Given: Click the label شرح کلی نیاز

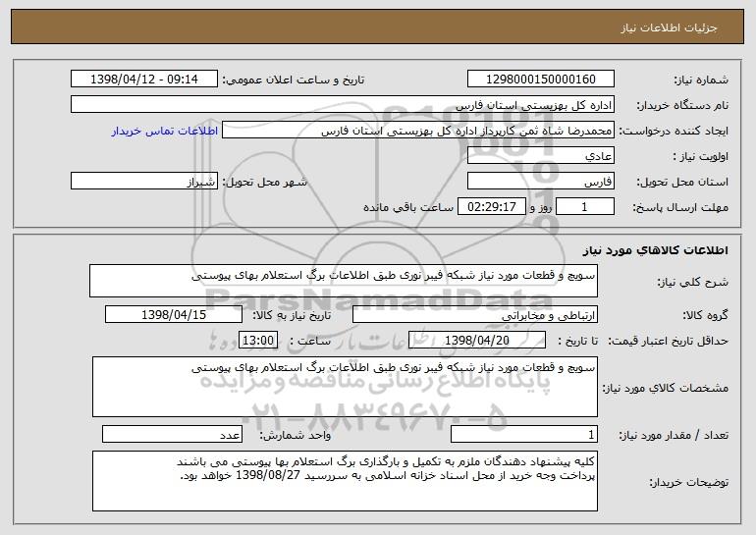Looking at the screenshot, I should tap(693, 282).
